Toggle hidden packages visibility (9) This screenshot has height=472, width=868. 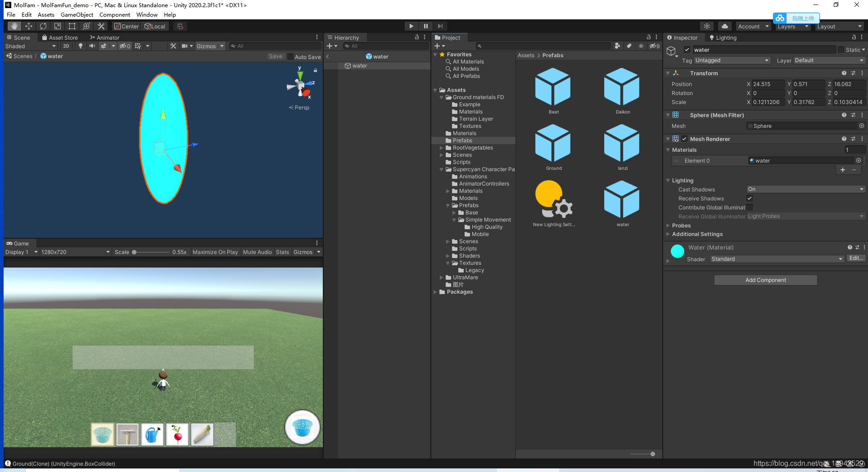tap(654, 46)
